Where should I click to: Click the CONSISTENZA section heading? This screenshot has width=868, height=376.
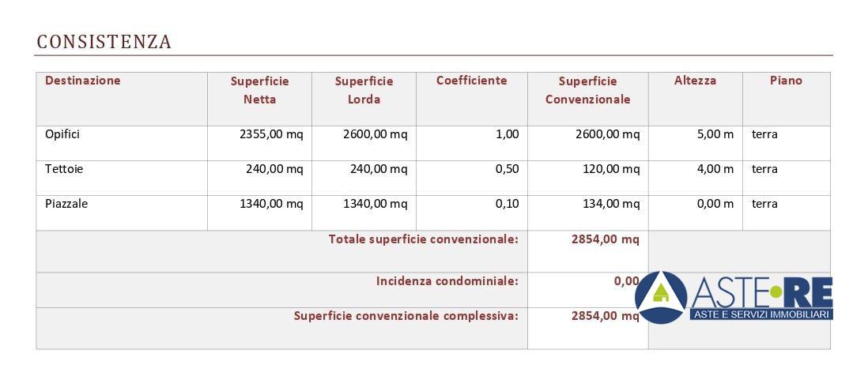click(x=104, y=42)
